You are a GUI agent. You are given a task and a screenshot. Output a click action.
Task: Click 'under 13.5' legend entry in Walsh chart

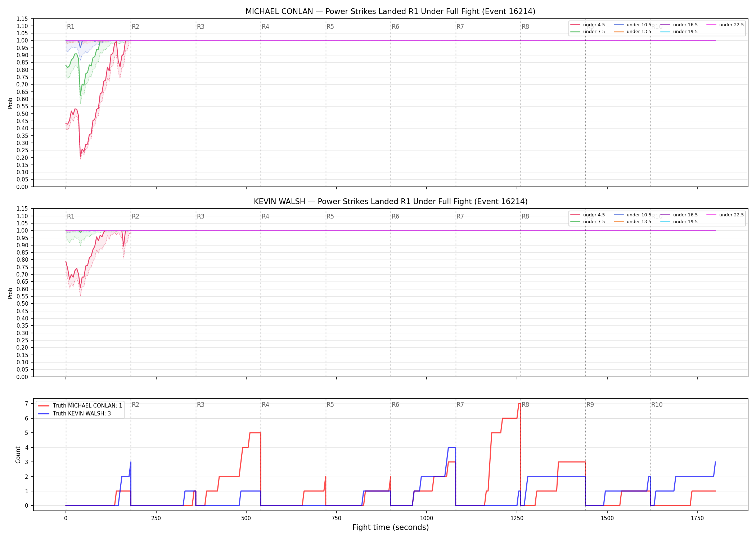pos(633,222)
